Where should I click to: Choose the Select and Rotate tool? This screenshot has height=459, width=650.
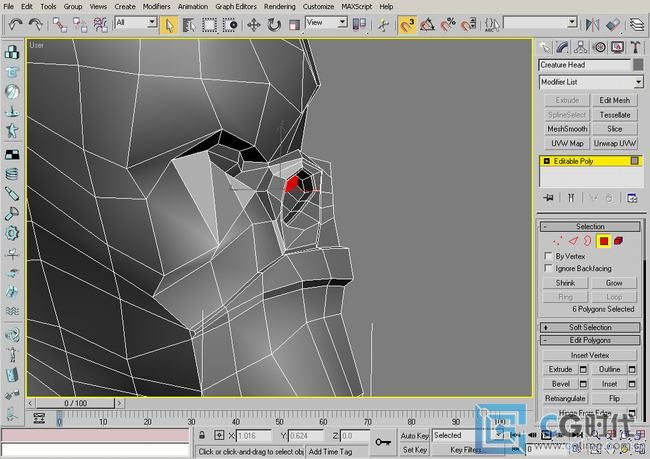[x=274, y=25]
